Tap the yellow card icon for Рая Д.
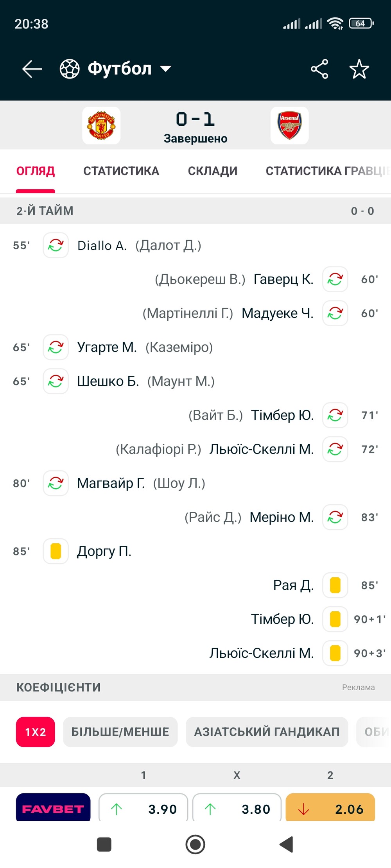391x868 pixels. point(335,585)
